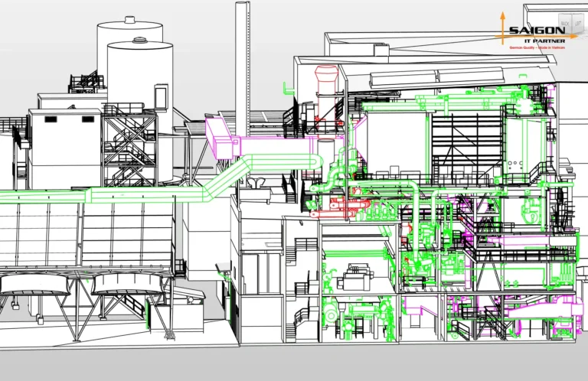Pick the magenta rectangular duct beside the chimney

(x=222, y=138)
